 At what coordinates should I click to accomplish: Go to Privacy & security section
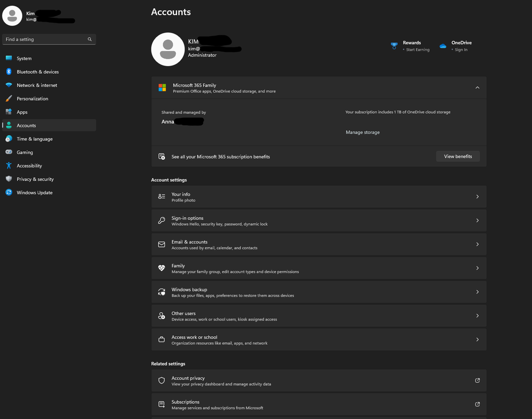point(49,179)
